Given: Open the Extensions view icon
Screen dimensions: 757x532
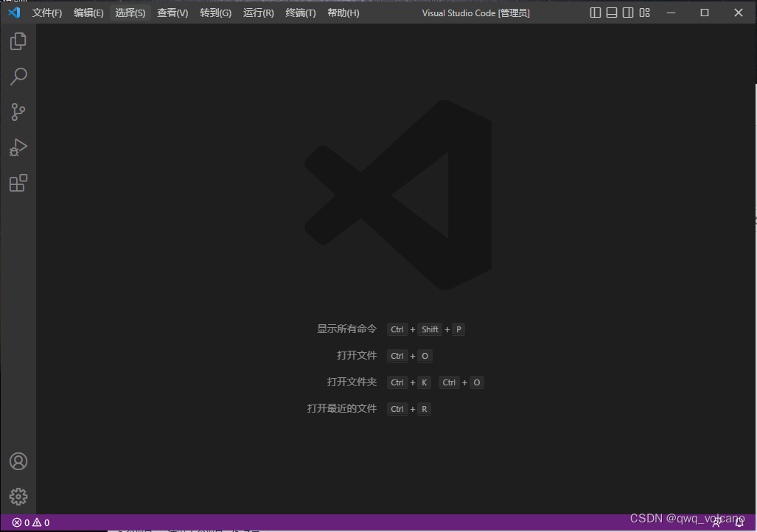Looking at the screenshot, I should pos(18,183).
